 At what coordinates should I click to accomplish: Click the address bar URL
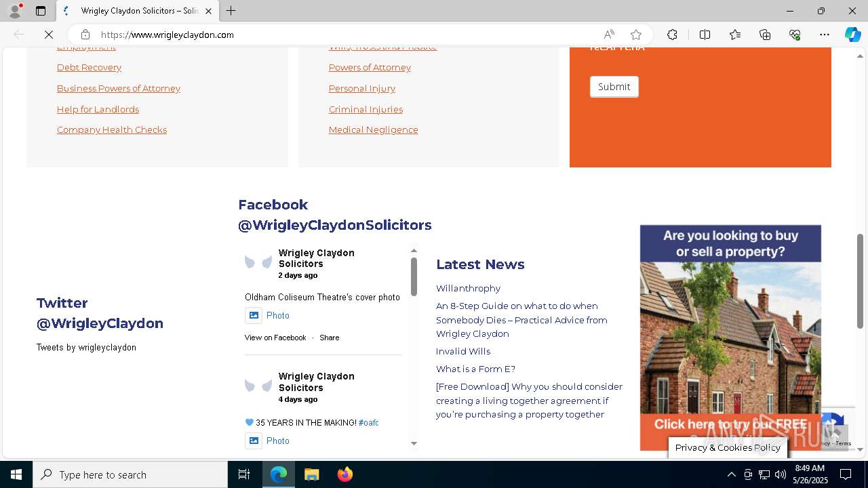167,35
